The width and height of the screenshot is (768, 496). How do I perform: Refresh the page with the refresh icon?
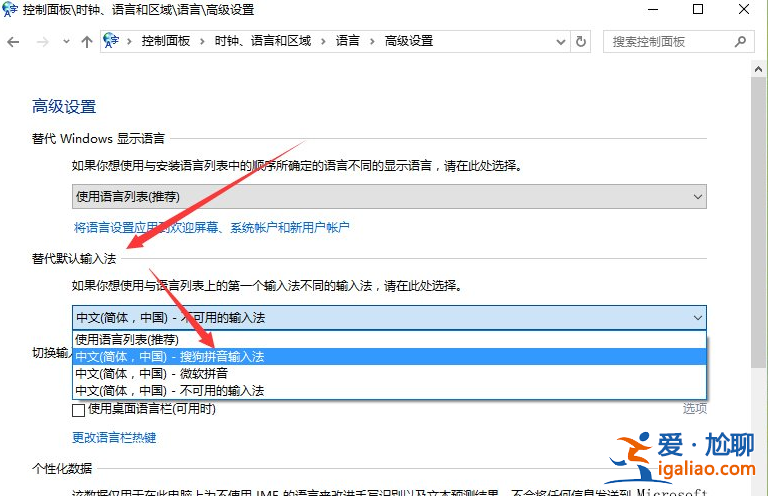(x=581, y=42)
